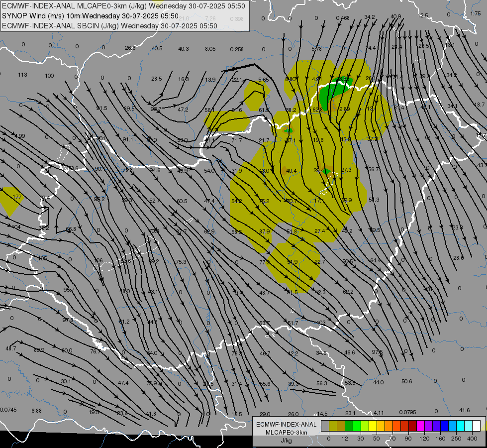The image size is (487, 448).
Task: Click the map value 6.88
Action: 36,411
